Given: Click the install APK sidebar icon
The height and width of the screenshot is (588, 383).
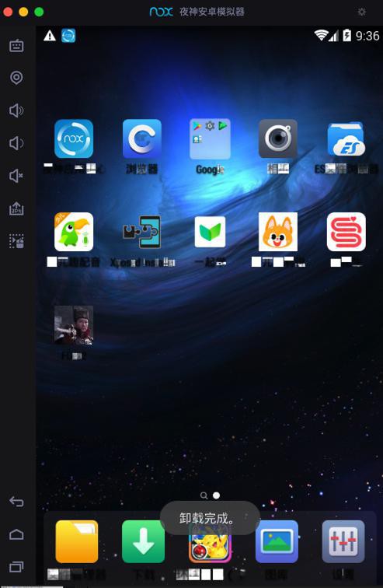Looking at the screenshot, I should point(16,208).
